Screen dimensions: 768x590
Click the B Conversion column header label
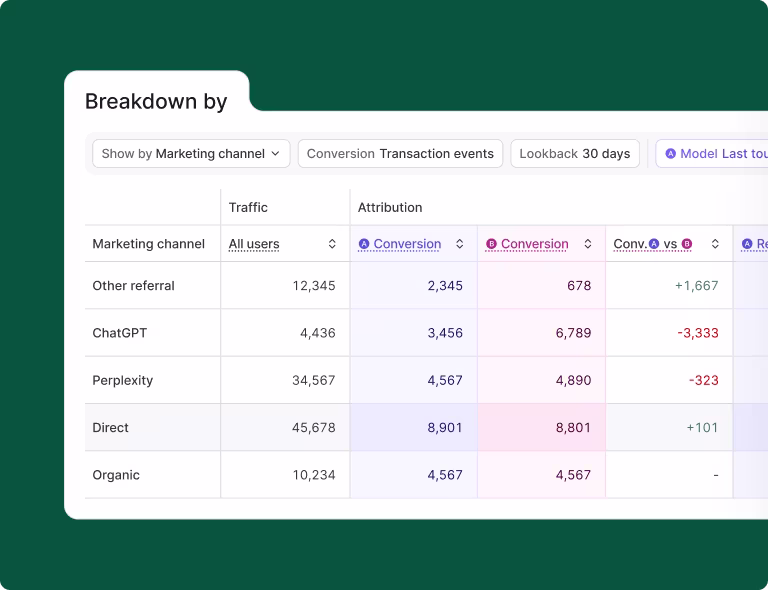(x=534, y=244)
